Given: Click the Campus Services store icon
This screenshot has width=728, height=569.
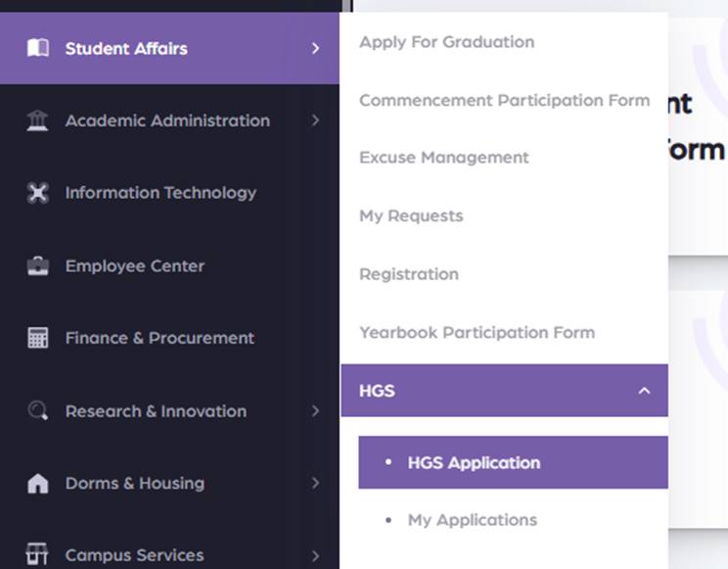Looking at the screenshot, I should click(x=37, y=554).
